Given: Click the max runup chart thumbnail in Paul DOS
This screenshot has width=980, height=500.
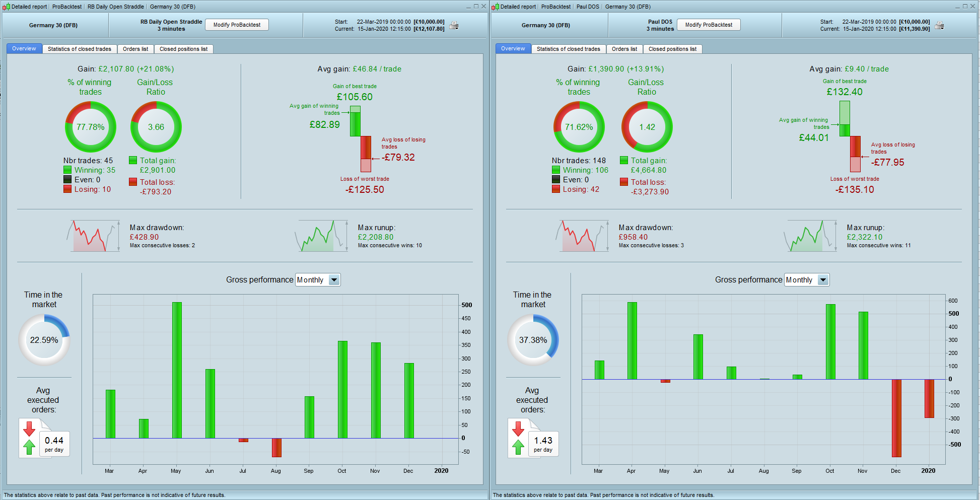Looking at the screenshot, I should tap(810, 236).
